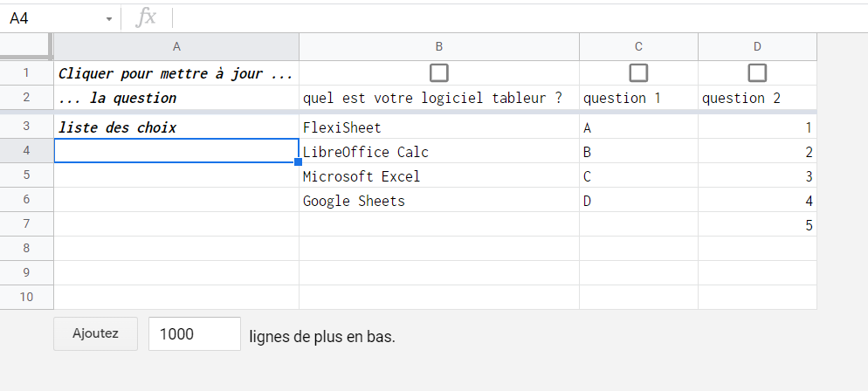Toggle the checkbox above "question 2"

[x=757, y=72]
